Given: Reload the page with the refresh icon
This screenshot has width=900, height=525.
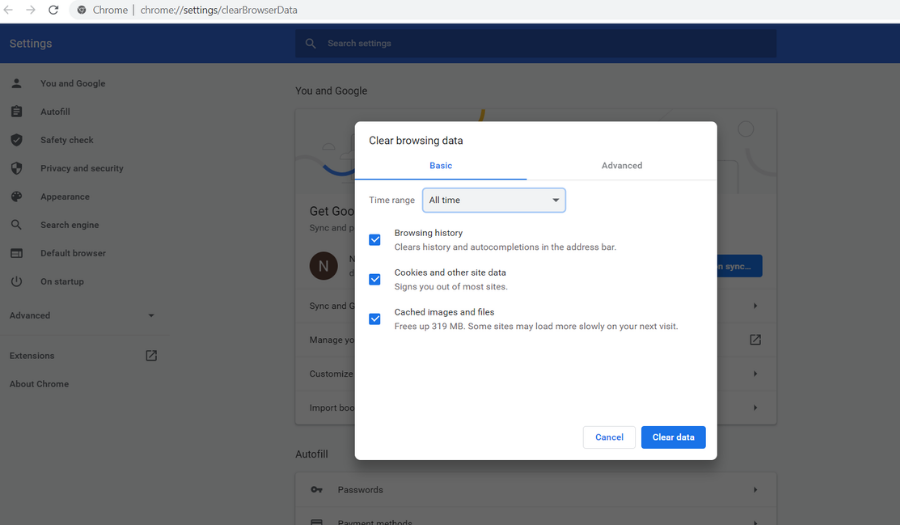Looking at the screenshot, I should pyautogui.click(x=53, y=10).
